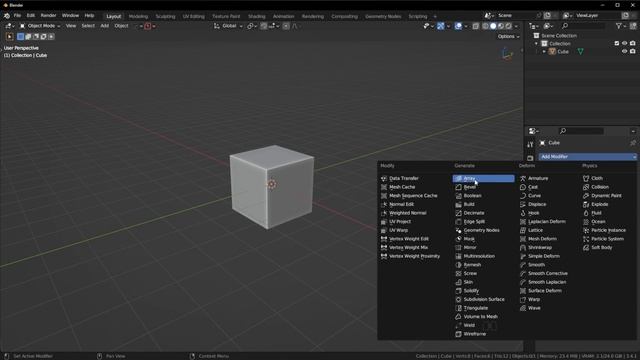The width and height of the screenshot is (640, 360).
Task: Switch to Modeling workspace tab
Action: [138, 16]
